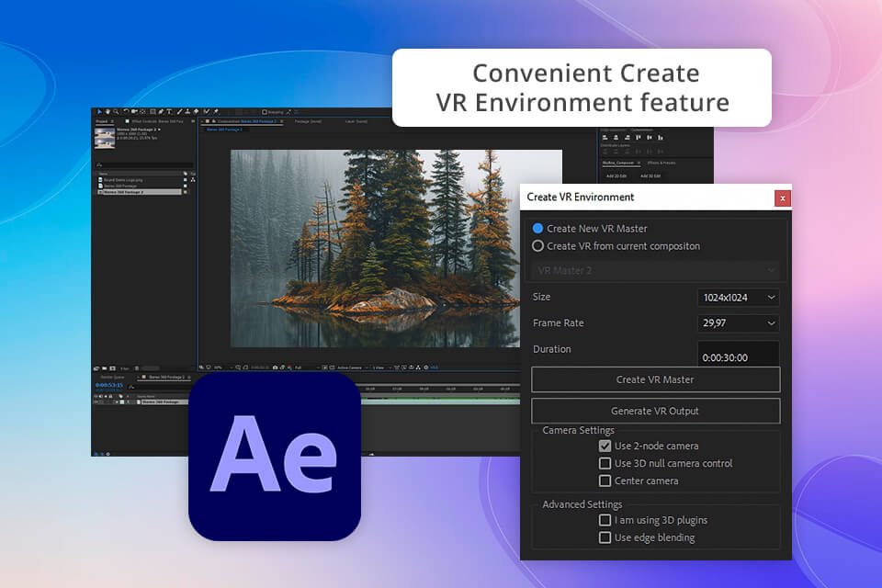The height and width of the screenshot is (588, 882).
Task: Click the viewer snapshot camera icon
Action: tap(275, 367)
